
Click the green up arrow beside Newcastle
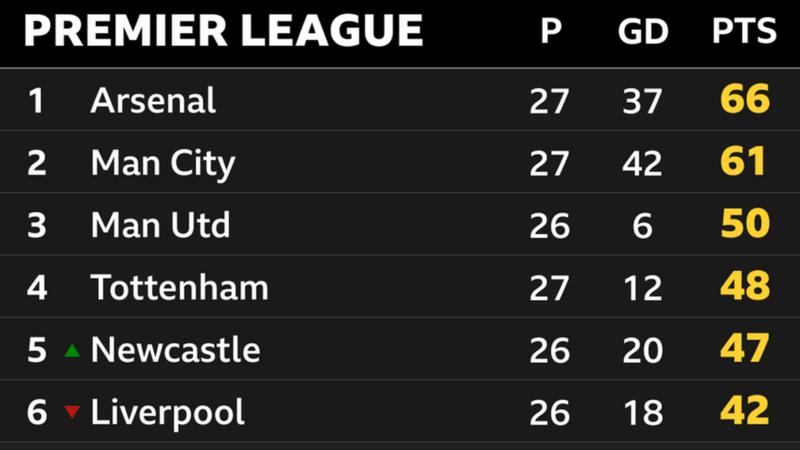(x=72, y=351)
